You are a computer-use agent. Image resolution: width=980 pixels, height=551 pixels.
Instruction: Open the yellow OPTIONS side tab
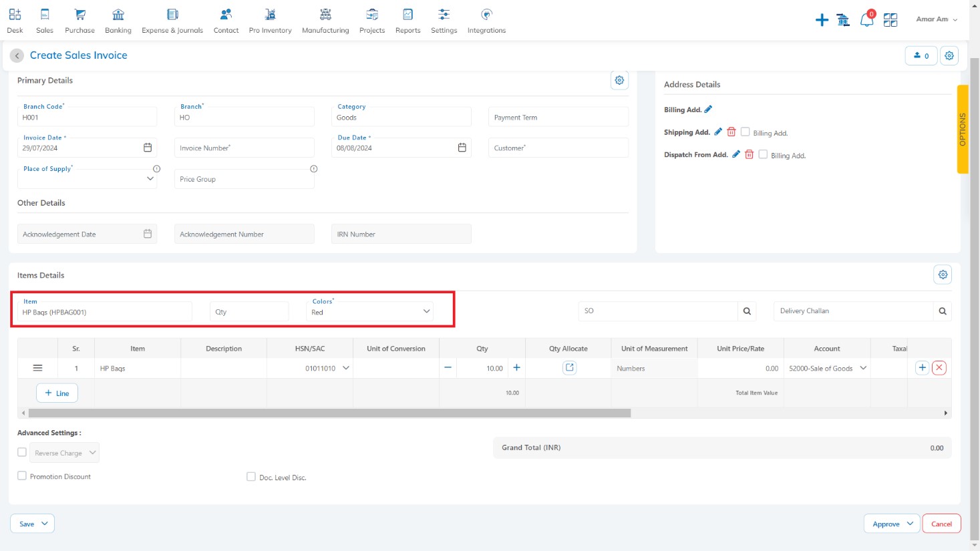(963, 129)
